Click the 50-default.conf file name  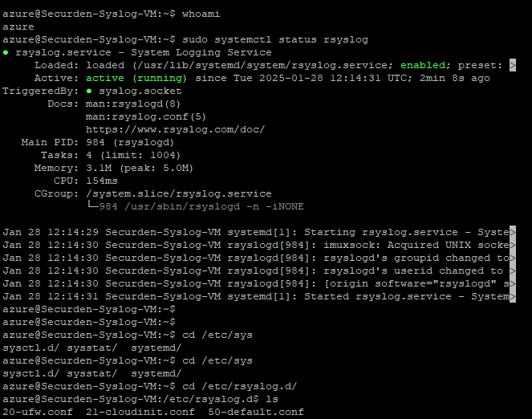pos(256,412)
